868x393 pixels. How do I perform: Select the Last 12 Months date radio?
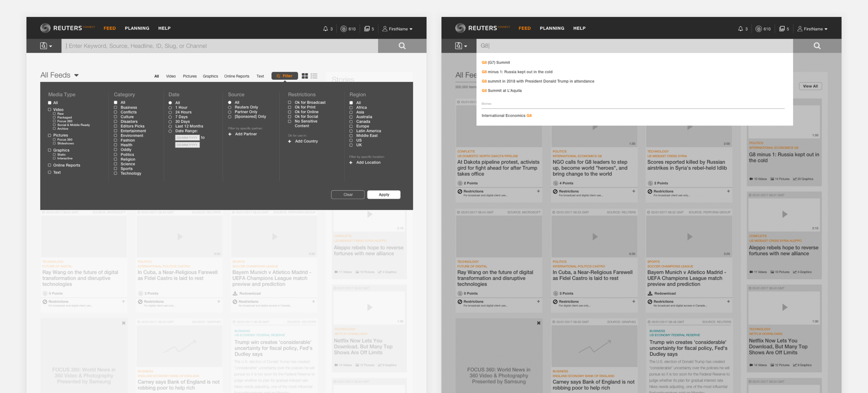tap(170, 126)
